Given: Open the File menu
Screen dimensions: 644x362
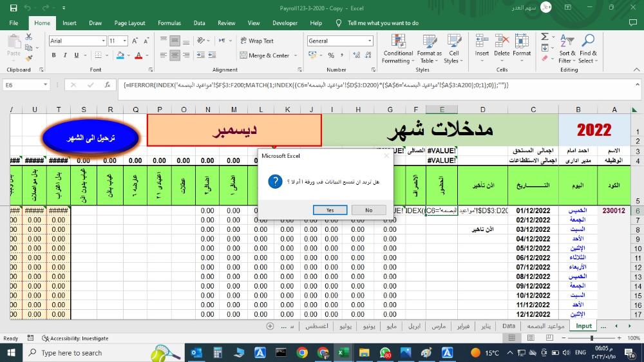Looking at the screenshot, I should (x=14, y=23).
